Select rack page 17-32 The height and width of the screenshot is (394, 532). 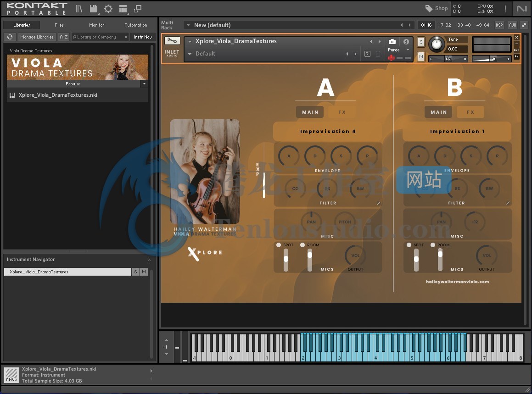[x=445, y=25]
